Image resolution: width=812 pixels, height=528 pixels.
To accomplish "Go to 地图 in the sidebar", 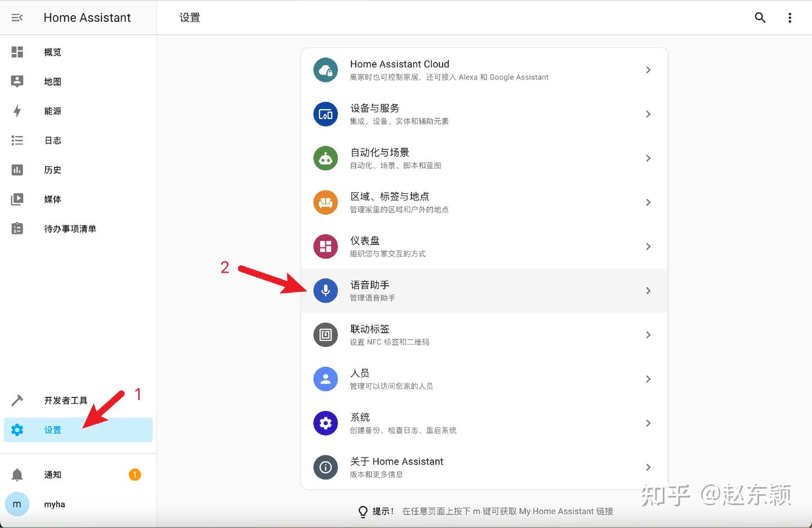I will point(78,81).
